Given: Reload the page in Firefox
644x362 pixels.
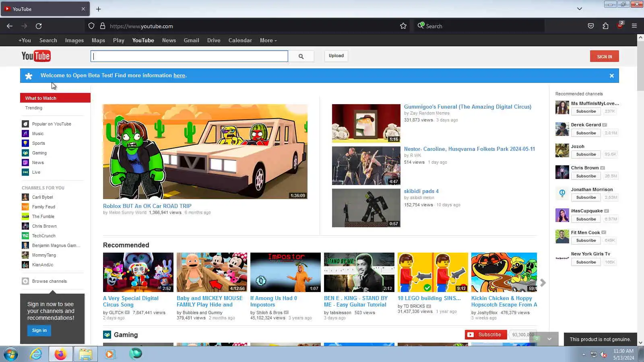Looking at the screenshot, I should click(x=39, y=26).
